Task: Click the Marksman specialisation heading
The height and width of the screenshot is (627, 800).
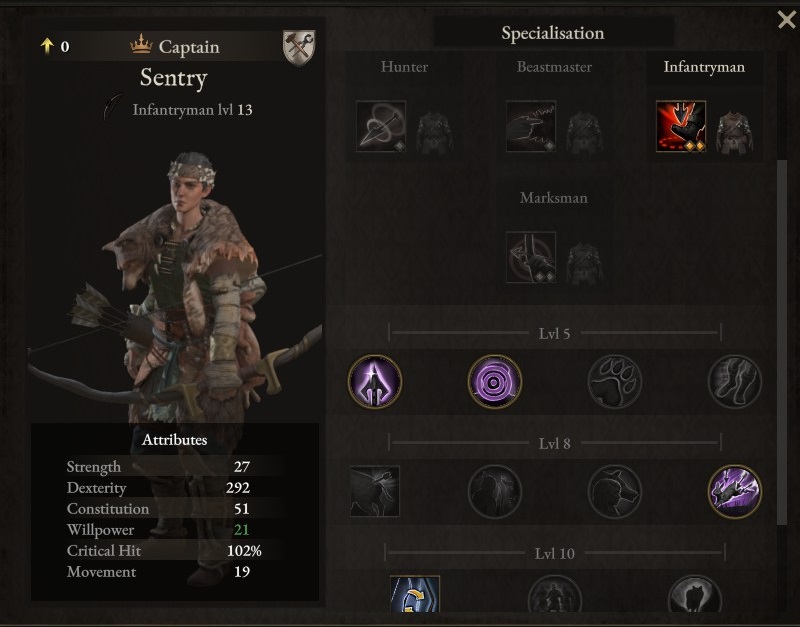Action: point(554,198)
